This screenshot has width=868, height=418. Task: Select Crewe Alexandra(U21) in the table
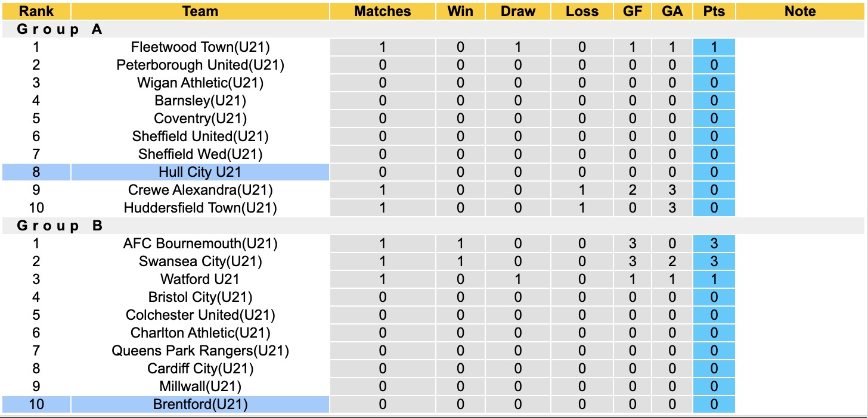(x=200, y=190)
